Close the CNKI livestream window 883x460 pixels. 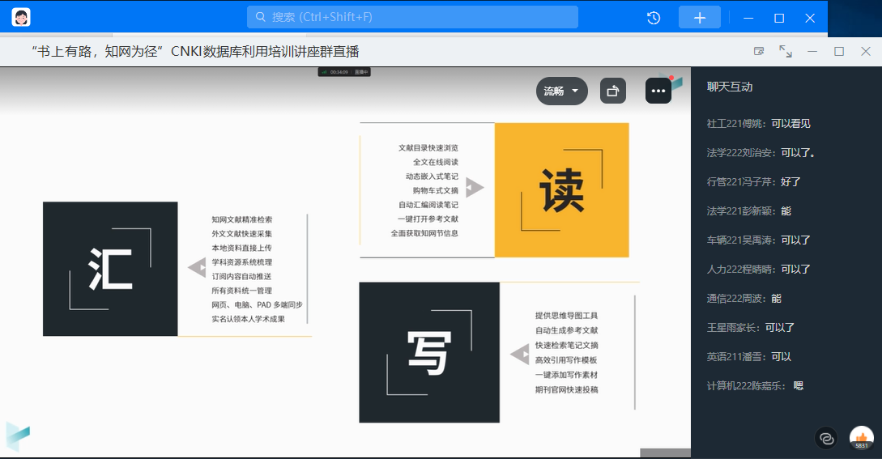click(866, 51)
